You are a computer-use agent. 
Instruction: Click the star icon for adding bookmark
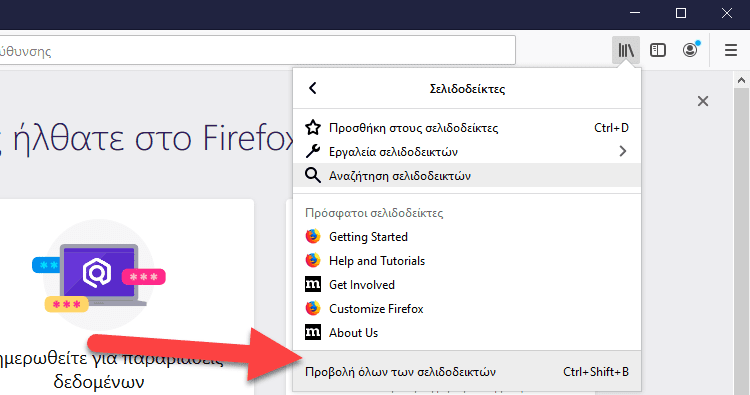[313, 128]
